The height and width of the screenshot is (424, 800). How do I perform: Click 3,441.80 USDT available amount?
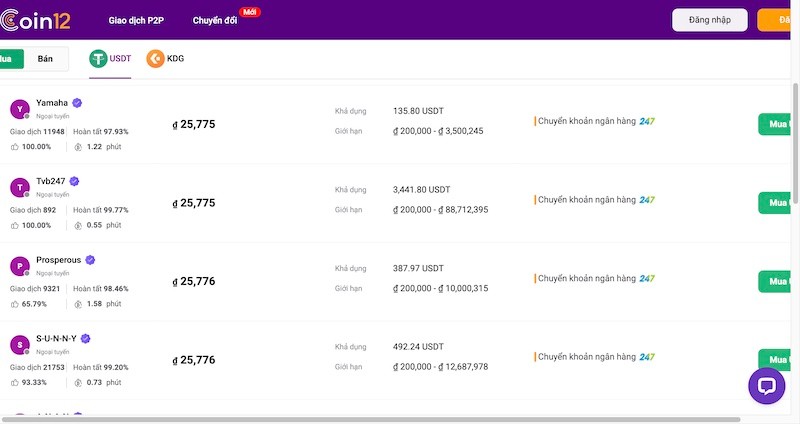(x=421, y=189)
